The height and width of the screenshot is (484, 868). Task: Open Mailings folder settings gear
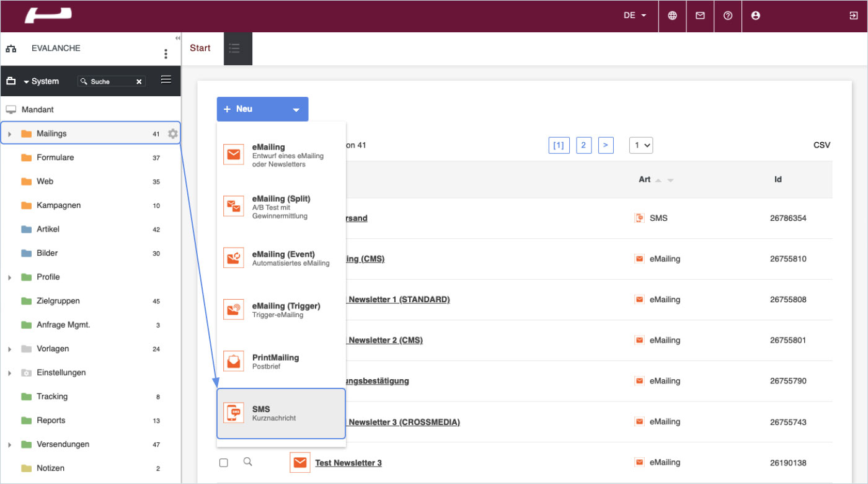pyautogui.click(x=172, y=133)
